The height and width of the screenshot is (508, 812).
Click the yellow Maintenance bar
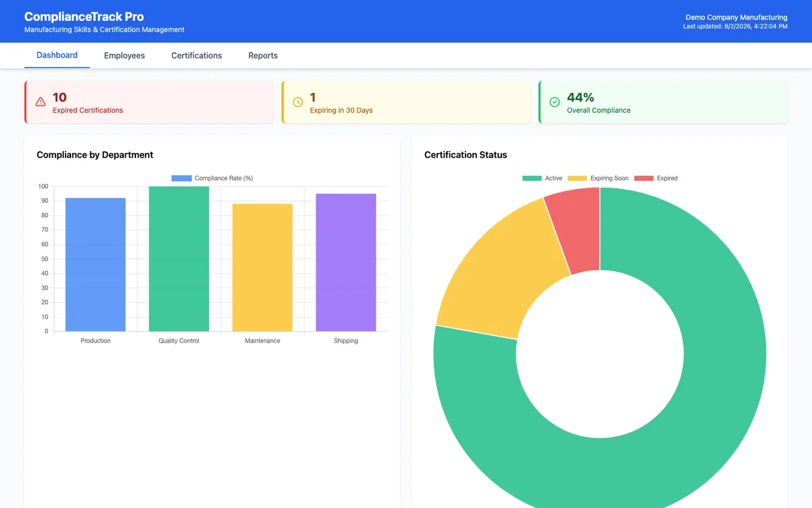tap(263, 268)
